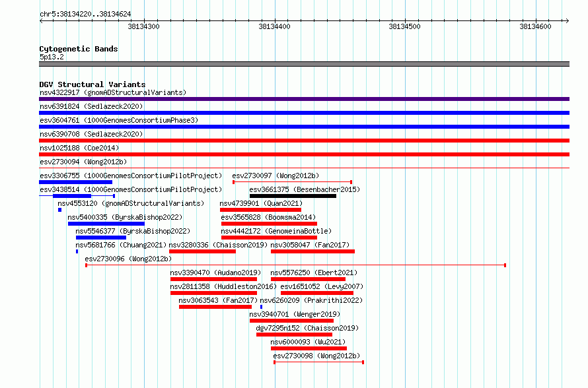The image size is (588, 388).
Task: Open dgv7295n152 (Chaisson2019) variant label
Action: pyautogui.click(x=307, y=328)
